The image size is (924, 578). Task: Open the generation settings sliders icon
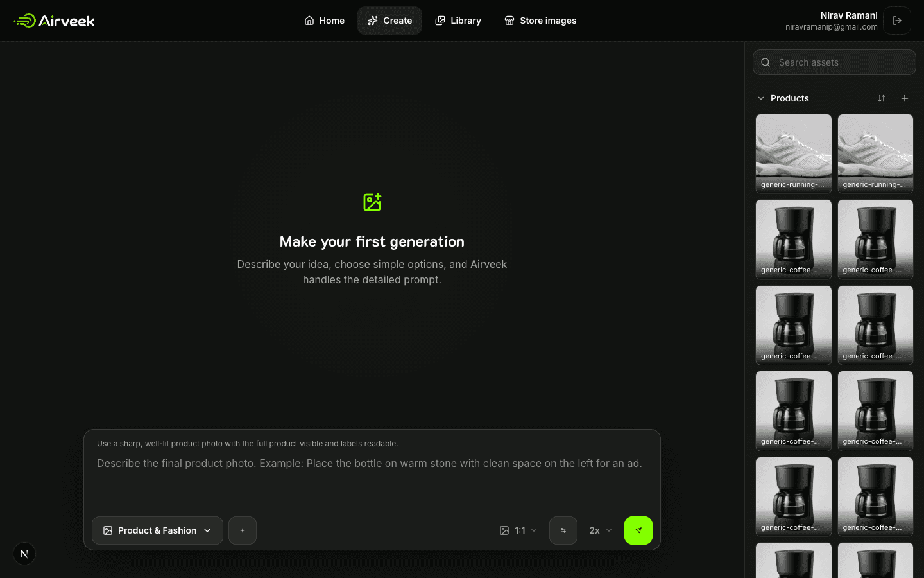[x=563, y=530]
